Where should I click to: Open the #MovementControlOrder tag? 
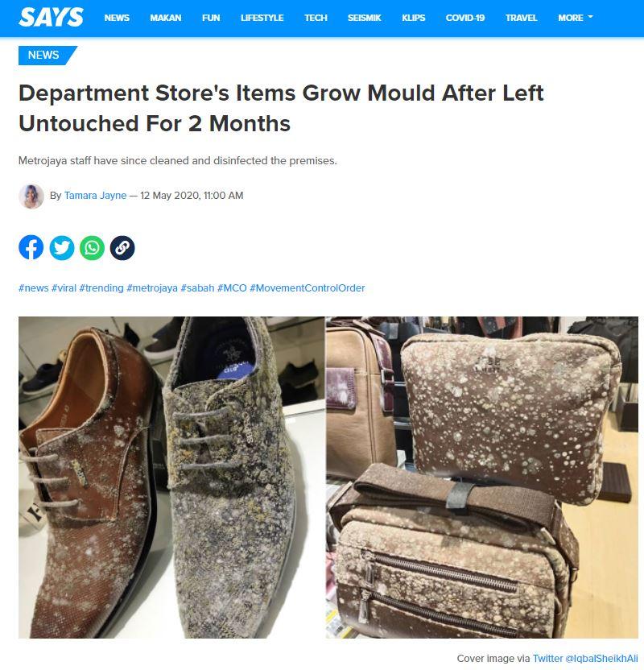307,288
